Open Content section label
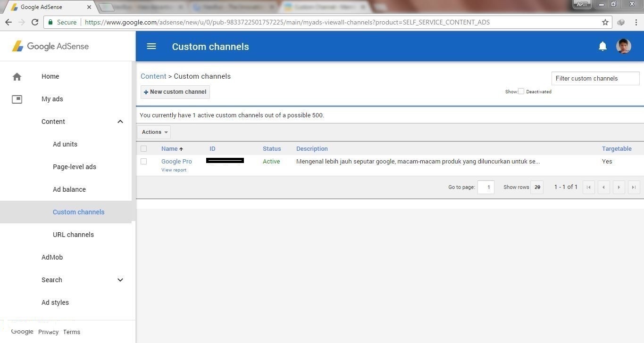644x343 pixels. (x=53, y=122)
